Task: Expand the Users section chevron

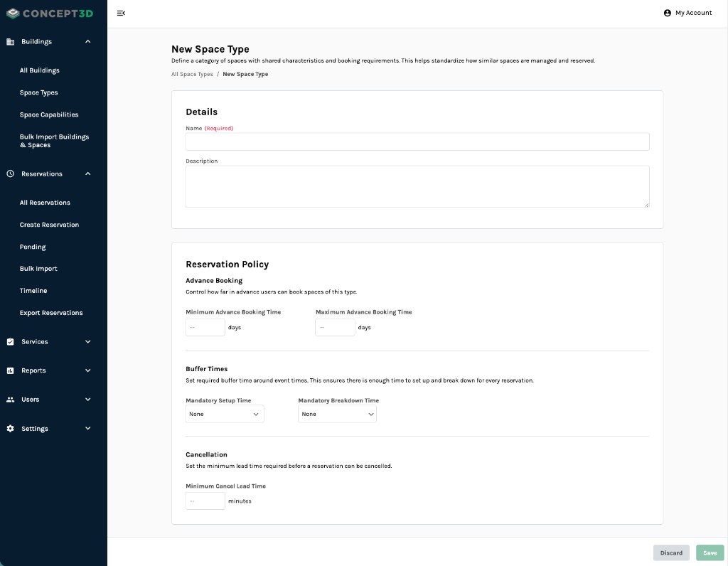Action: [x=87, y=400]
